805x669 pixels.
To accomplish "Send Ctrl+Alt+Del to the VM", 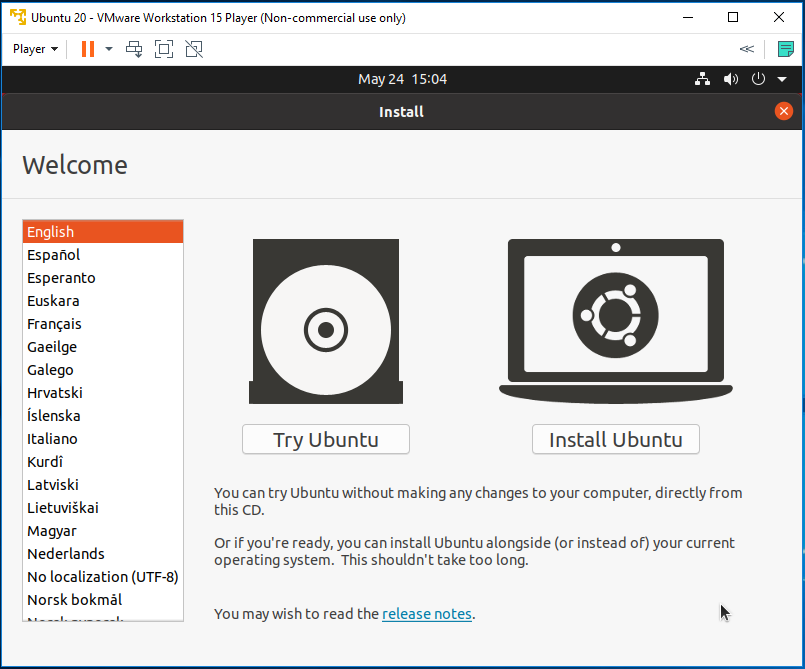I will click(134, 49).
